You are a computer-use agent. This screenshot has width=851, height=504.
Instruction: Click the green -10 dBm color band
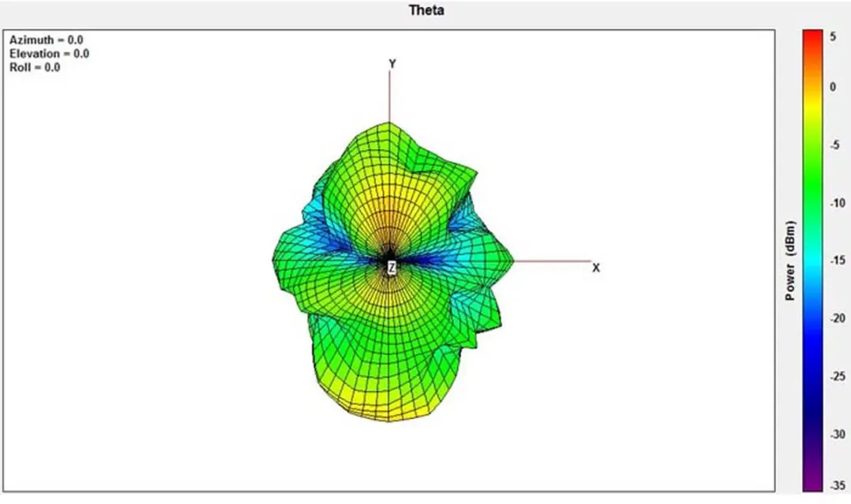coord(812,203)
